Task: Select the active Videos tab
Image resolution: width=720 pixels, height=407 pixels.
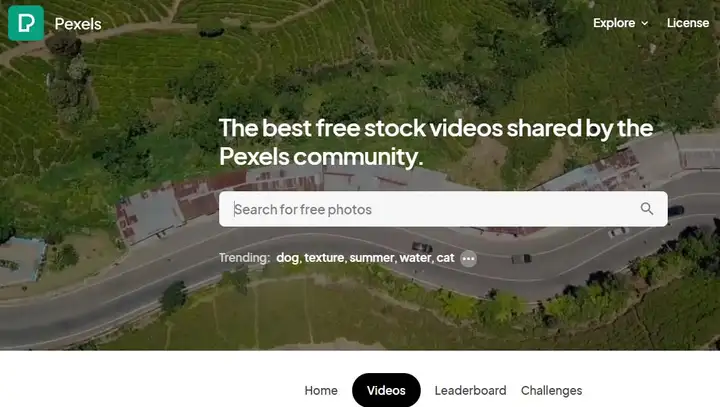Action: [x=386, y=390]
